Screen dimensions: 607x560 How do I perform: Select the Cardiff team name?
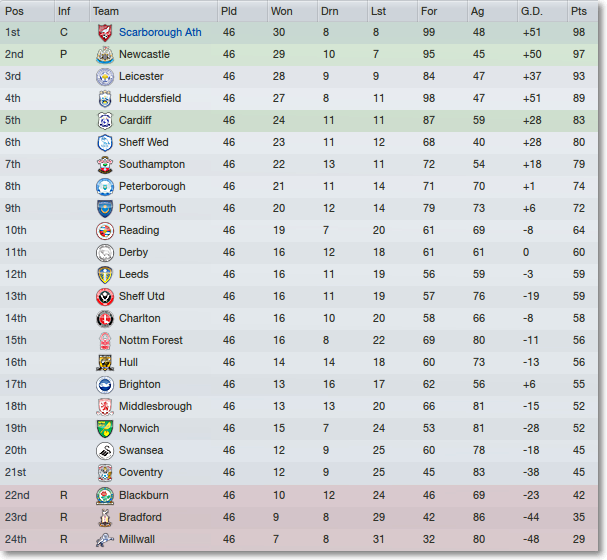pyautogui.click(x=135, y=120)
